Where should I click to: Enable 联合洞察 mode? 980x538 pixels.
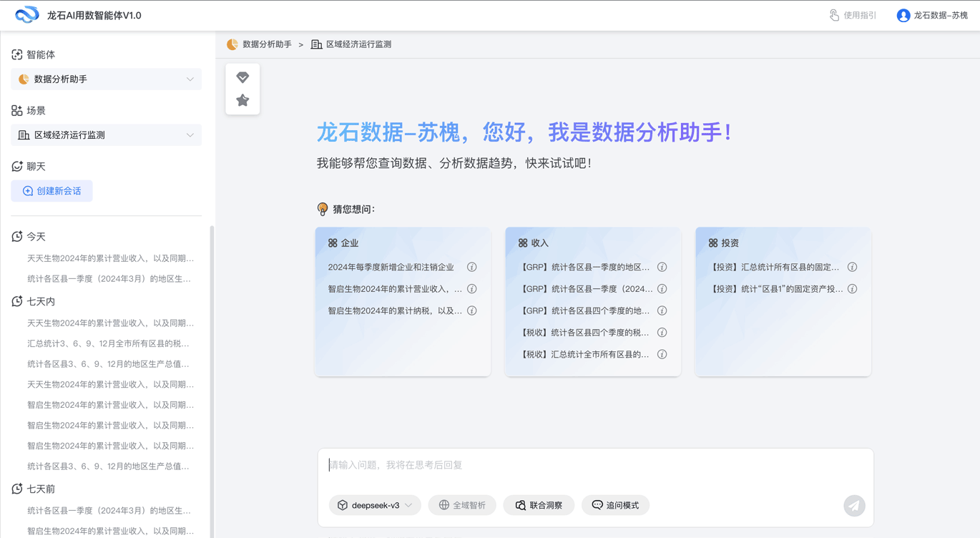[539, 505]
